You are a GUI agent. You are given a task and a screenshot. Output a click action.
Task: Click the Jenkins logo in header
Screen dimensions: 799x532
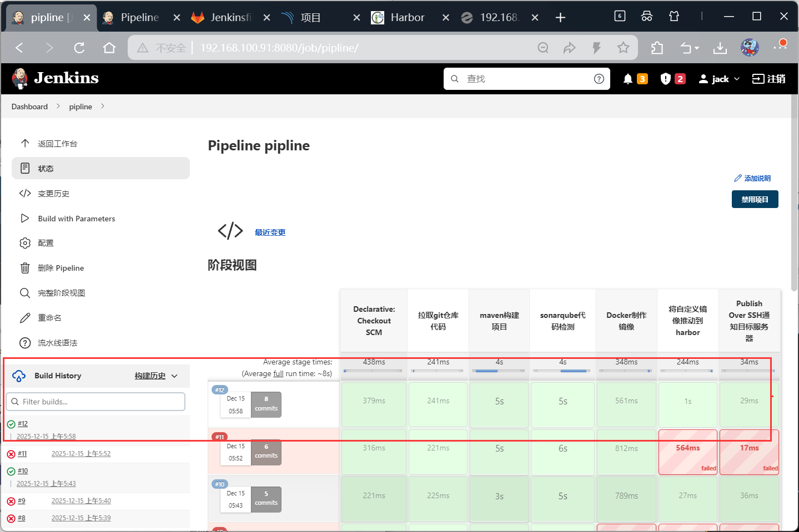pos(55,78)
